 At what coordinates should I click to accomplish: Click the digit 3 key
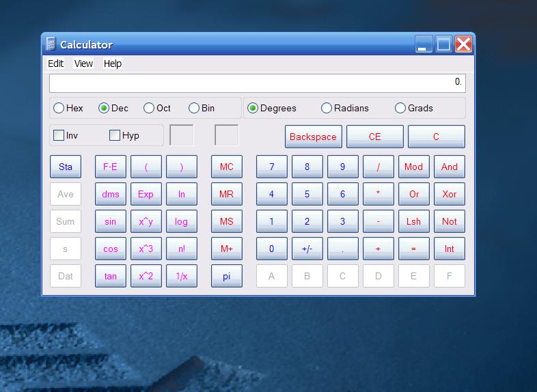[x=343, y=221]
